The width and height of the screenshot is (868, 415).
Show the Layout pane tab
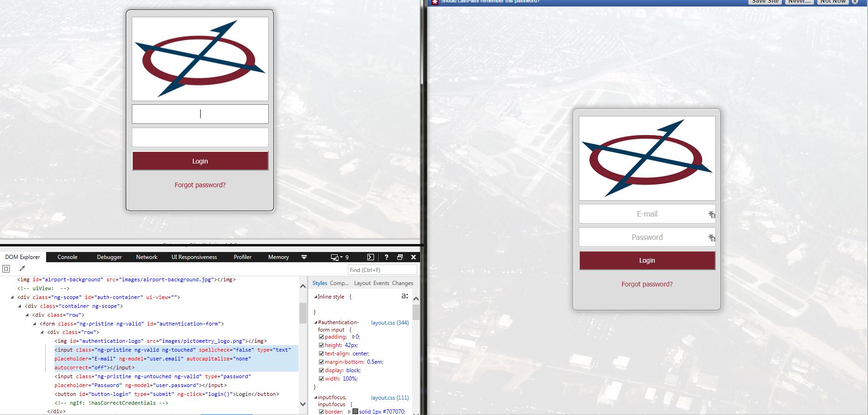[362, 283]
